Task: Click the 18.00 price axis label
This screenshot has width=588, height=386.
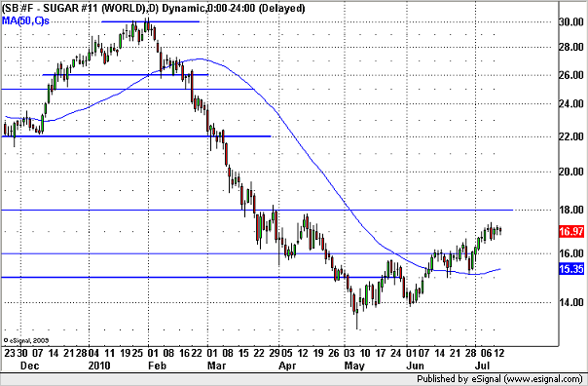Action: 571,210
